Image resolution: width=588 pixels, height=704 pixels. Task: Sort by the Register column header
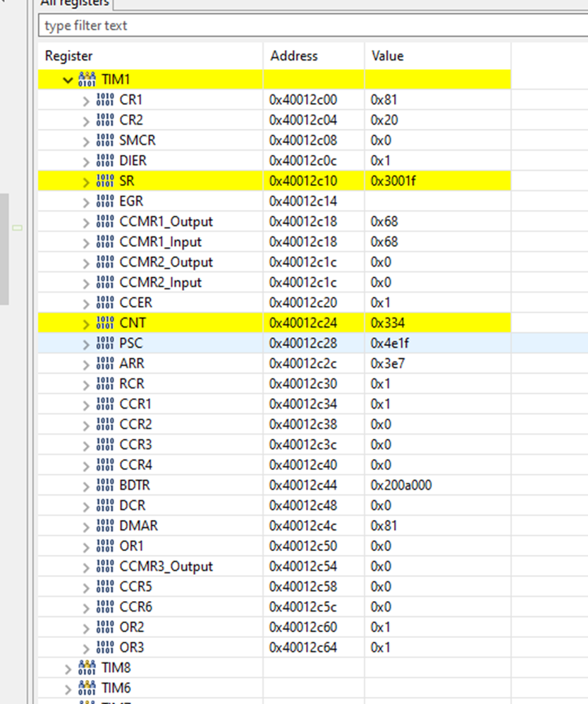(x=150, y=56)
